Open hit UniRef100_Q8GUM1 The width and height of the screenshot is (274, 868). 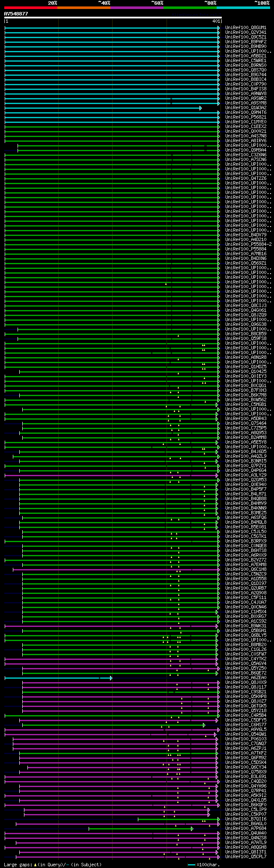[x=246, y=28]
